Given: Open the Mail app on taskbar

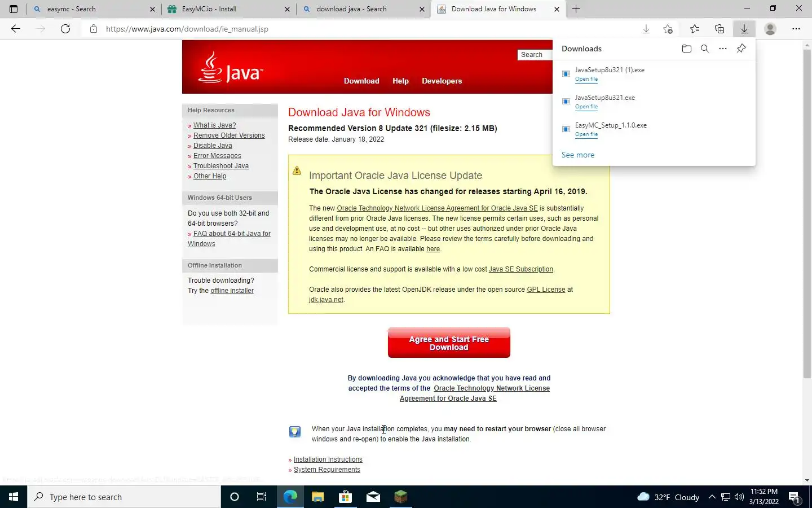Looking at the screenshot, I should click(x=373, y=497).
